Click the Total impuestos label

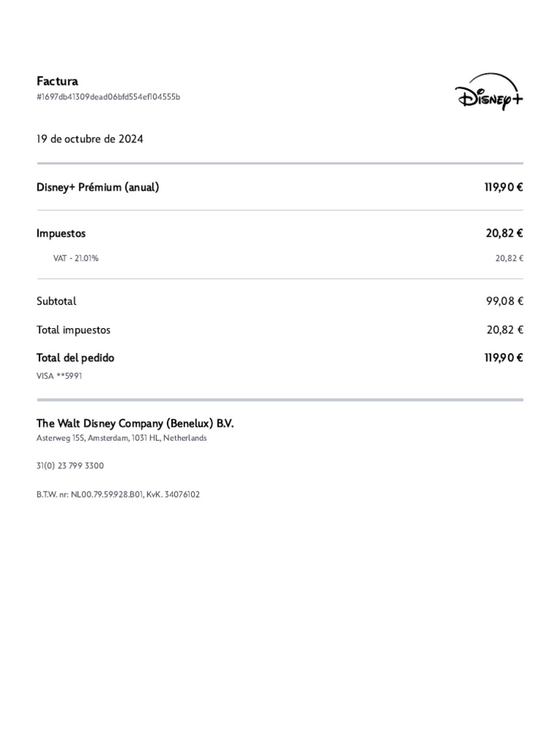74,330
